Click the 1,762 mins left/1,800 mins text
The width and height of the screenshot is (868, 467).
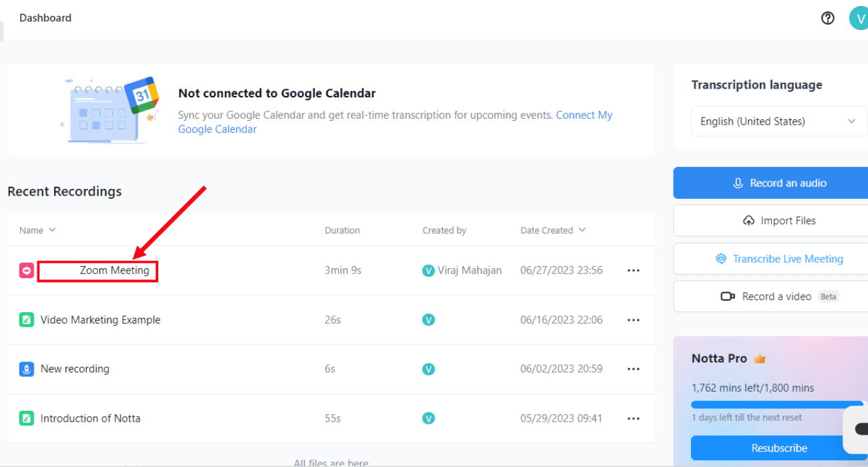[752, 388]
